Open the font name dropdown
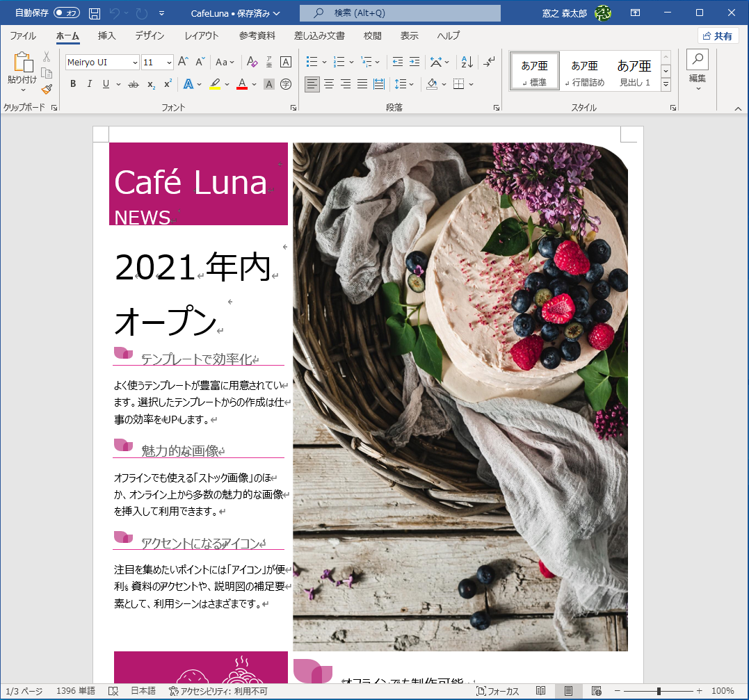Image resolution: width=749 pixels, height=700 pixels. [135, 62]
